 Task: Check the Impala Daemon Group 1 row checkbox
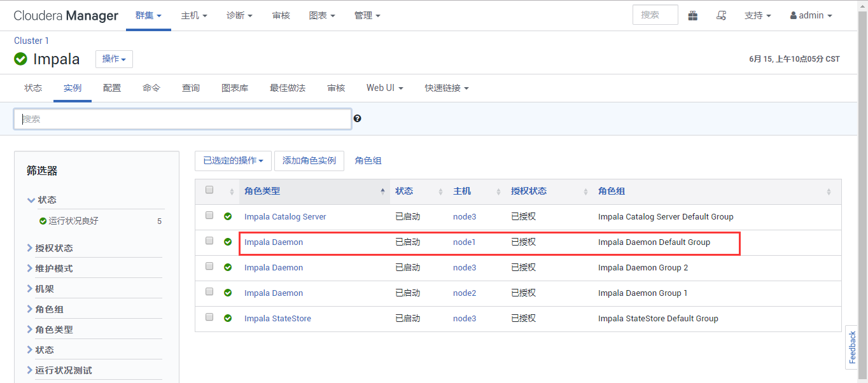point(209,291)
